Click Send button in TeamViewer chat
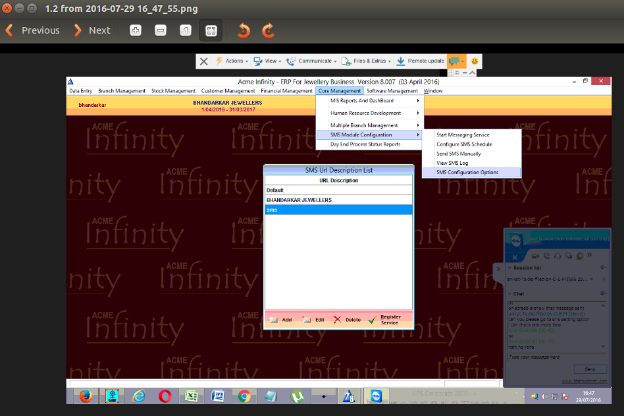 pyautogui.click(x=590, y=369)
